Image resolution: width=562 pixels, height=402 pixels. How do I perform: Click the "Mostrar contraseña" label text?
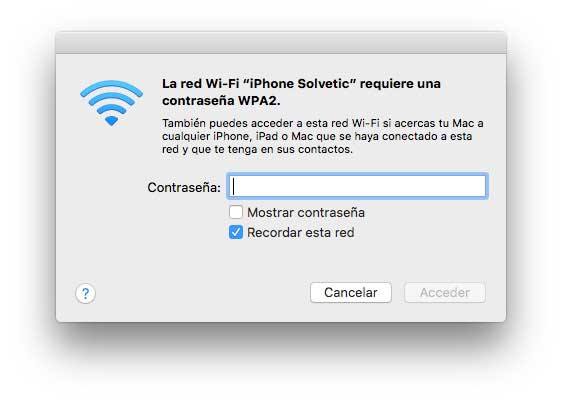pos(306,212)
